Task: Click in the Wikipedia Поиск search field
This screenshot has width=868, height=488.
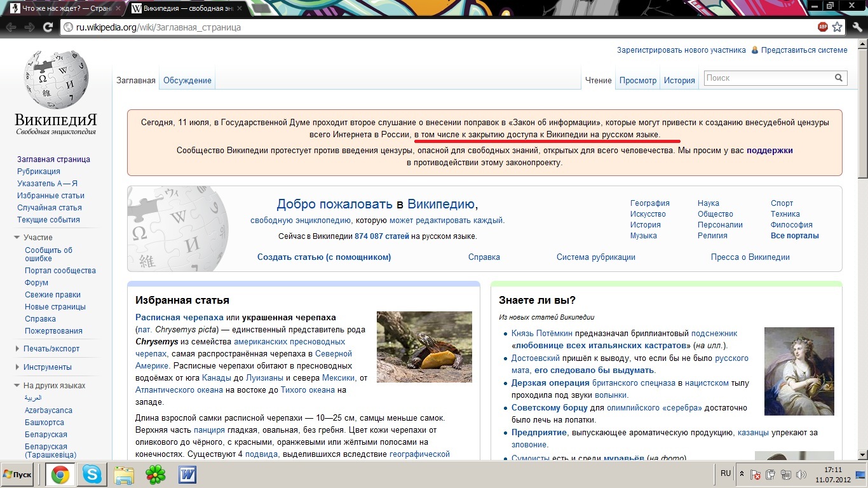Action: tap(768, 78)
